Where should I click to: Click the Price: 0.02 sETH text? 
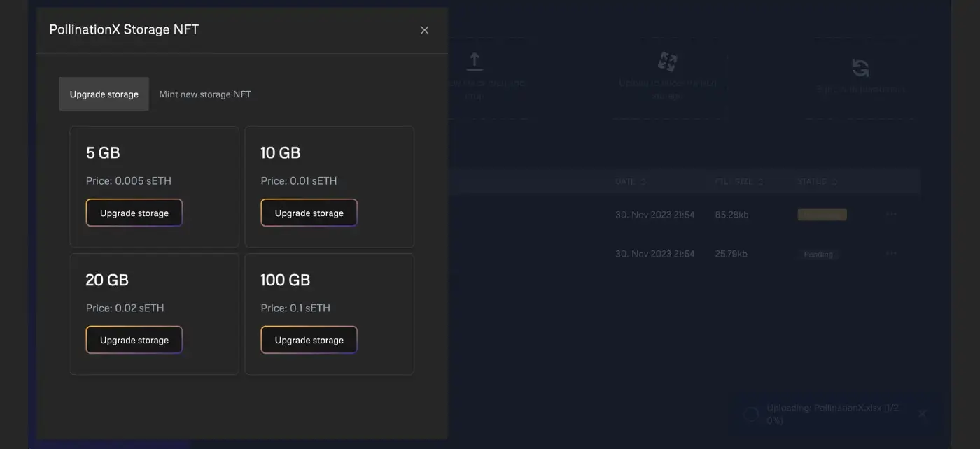point(125,308)
